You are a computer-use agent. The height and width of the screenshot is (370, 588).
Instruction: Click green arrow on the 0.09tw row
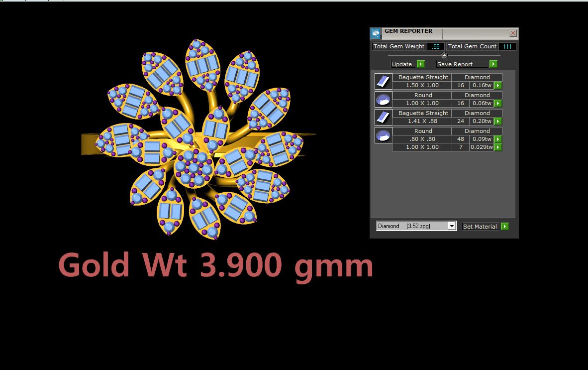[498, 139]
